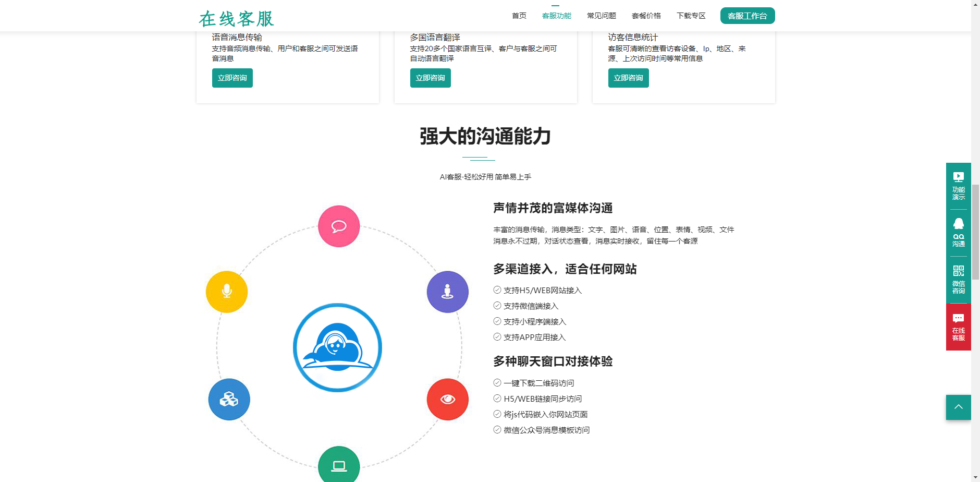Show the 微信咨询 QR code
Image resolution: width=980 pixels, height=482 pixels.
(x=958, y=280)
